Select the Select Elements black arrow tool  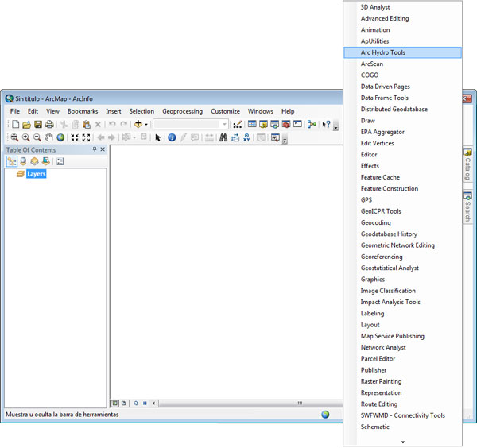157,137
